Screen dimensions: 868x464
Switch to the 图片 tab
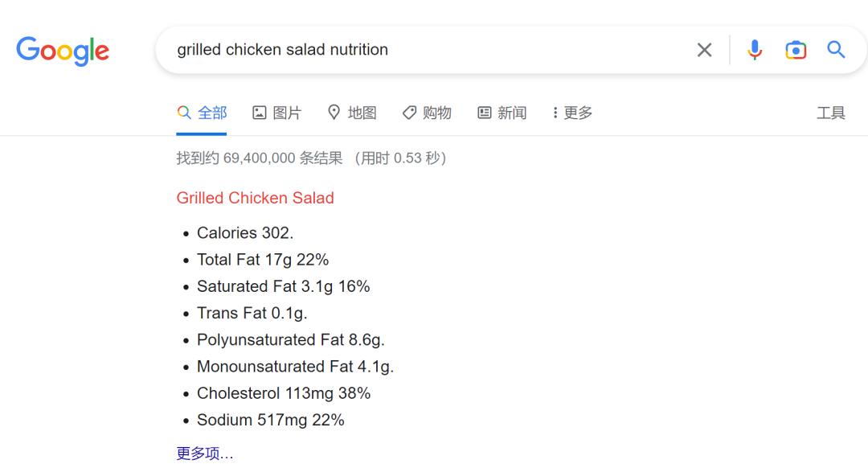point(285,113)
